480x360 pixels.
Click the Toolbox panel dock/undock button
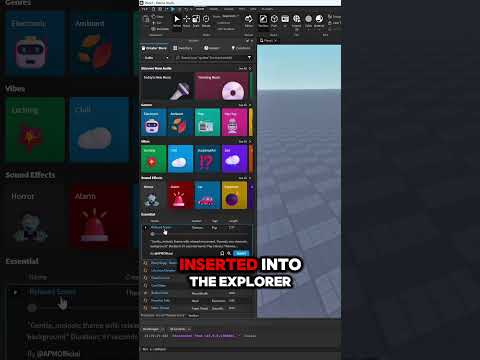tap(247, 41)
